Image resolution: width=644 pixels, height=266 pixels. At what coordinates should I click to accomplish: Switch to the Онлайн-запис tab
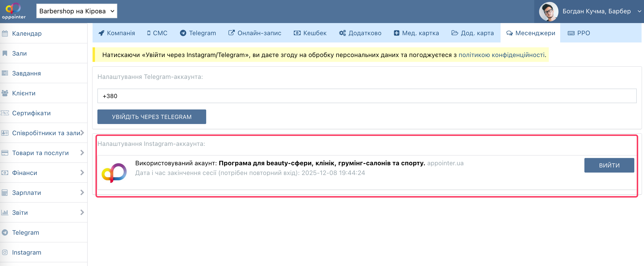tap(254, 33)
